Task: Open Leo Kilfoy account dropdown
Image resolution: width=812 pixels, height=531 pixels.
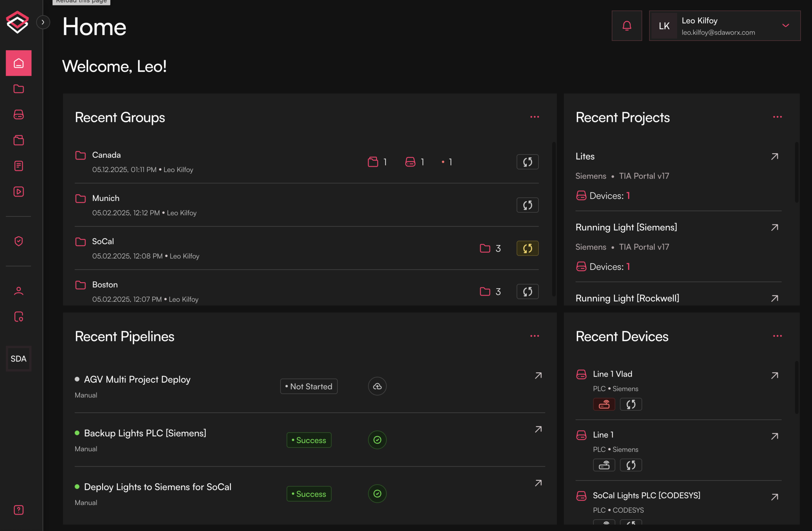Action: (x=785, y=26)
